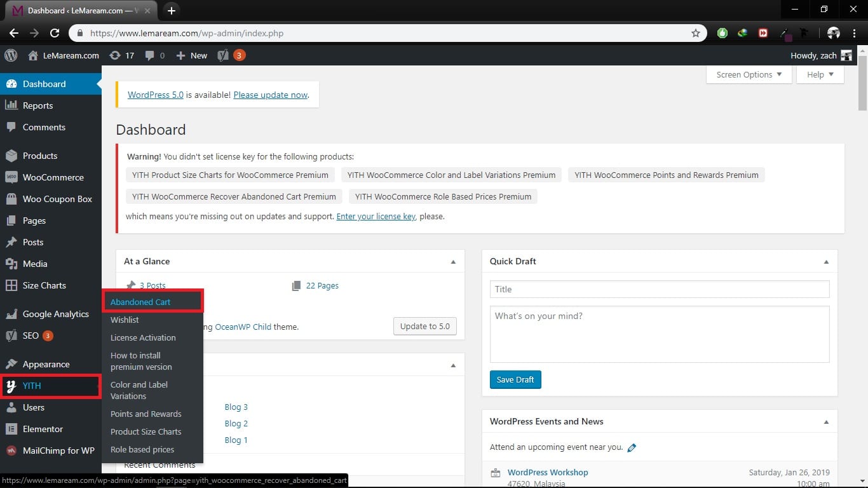Open a new browser tab with plus
This screenshot has width=868, height=488.
click(171, 10)
